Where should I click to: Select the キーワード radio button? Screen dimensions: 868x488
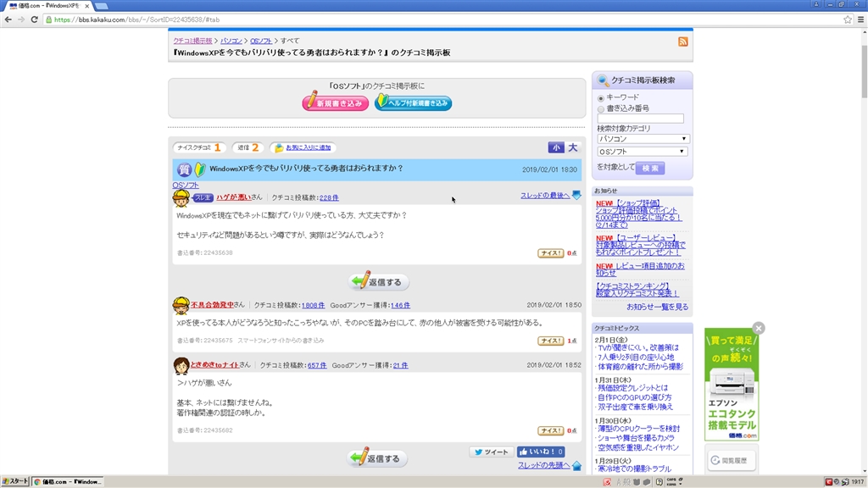tap(601, 98)
